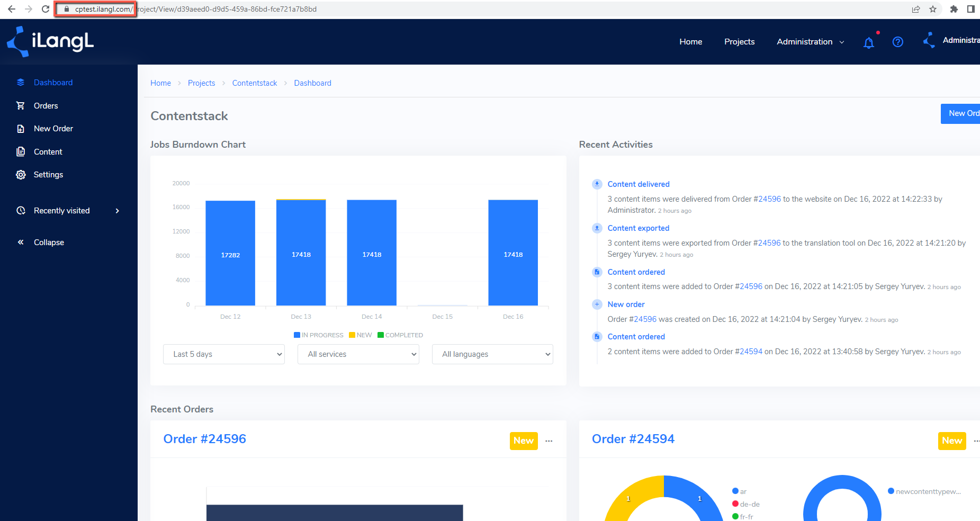Click Contentstack breadcrumb link
Screen dimensions: 980x521
[x=255, y=83]
